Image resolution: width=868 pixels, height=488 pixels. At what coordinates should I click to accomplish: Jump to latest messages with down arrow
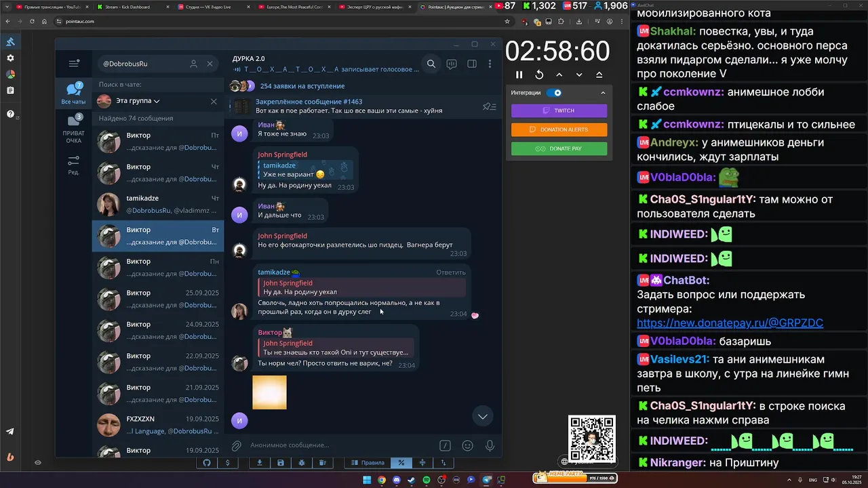coord(483,416)
